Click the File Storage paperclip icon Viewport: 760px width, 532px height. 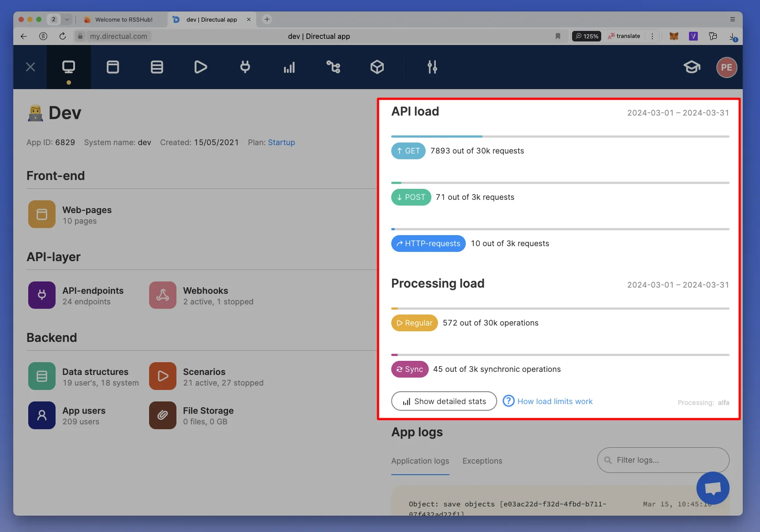163,415
